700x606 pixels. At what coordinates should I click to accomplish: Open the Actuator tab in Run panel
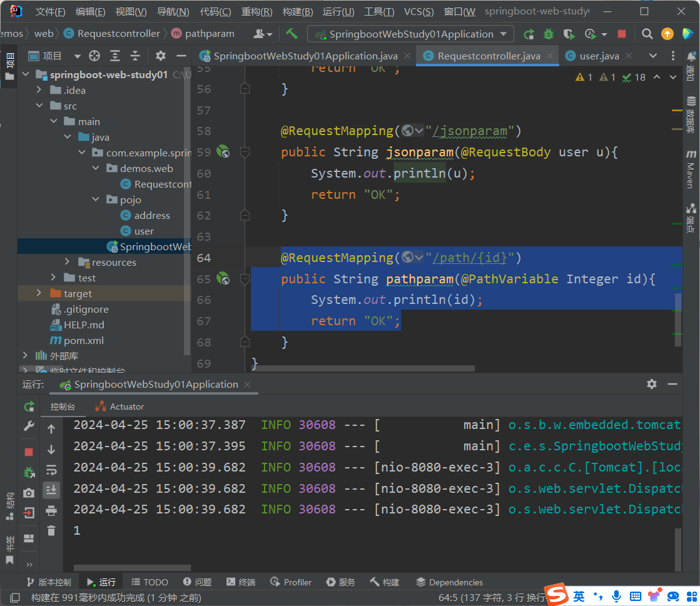(x=119, y=407)
